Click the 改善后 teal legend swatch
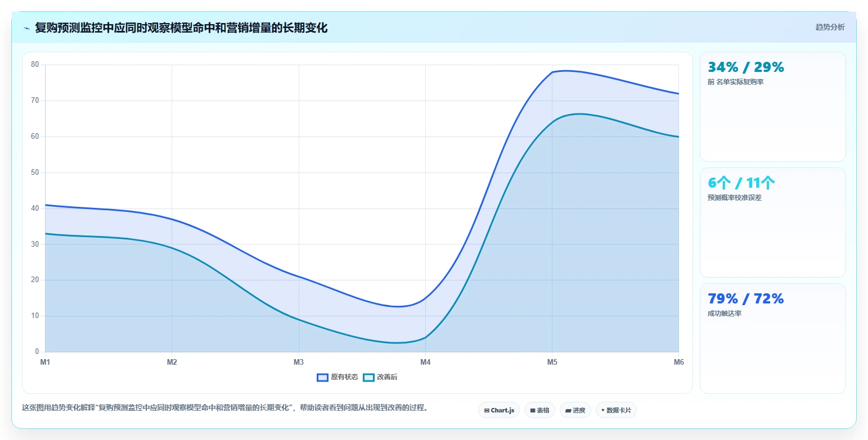868x440 pixels. pyautogui.click(x=368, y=377)
